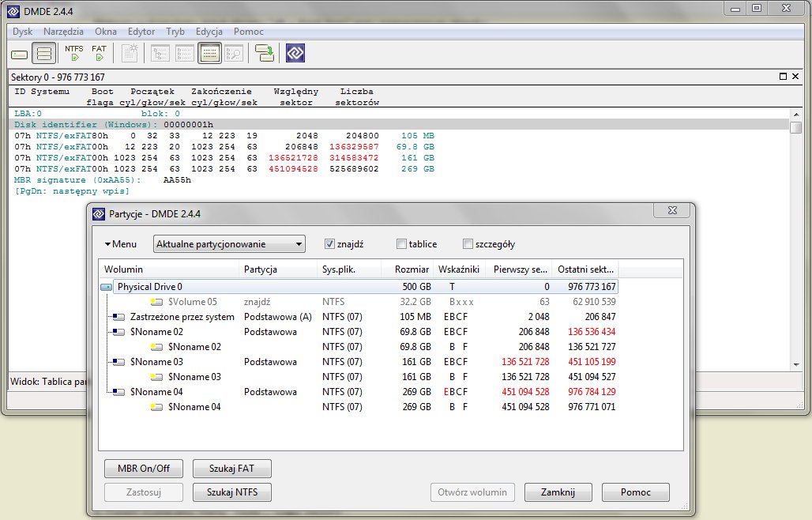The width and height of the screenshot is (812, 520).
Task: Open the Menu dropdown in Partycje window
Action: click(123, 243)
